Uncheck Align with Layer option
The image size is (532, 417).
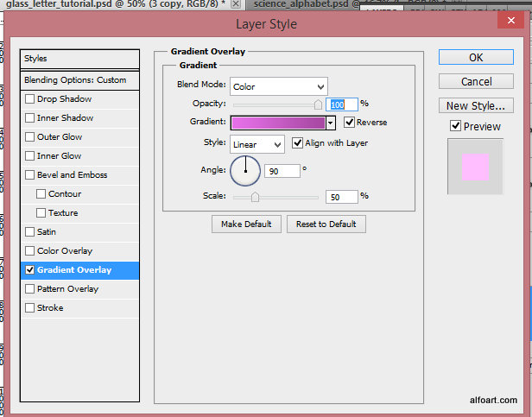coord(298,143)
